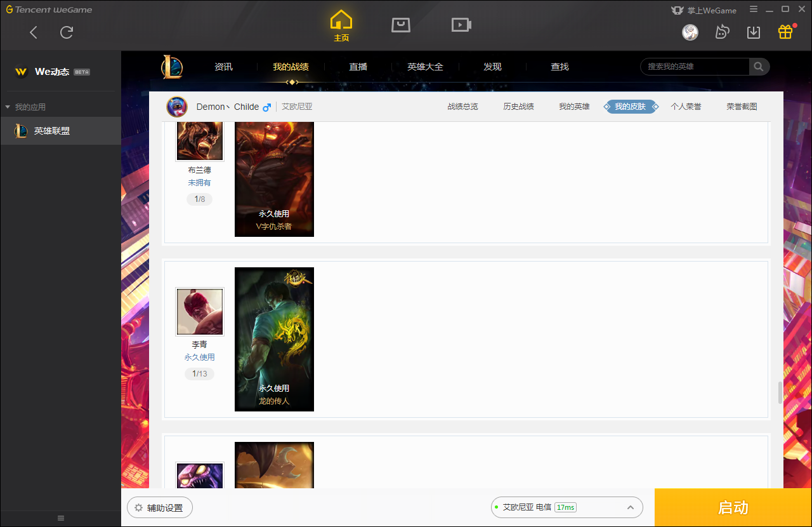Click the League of Legends L logo
Viewport: 812px width, 527px height.
(171, 67)
